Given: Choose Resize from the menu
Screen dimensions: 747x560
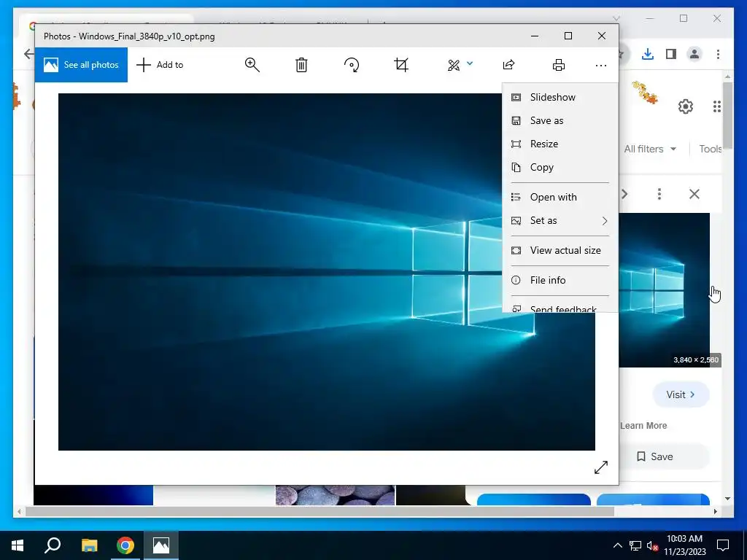Looking at the screenshot, I should click(x=560, y=144).
